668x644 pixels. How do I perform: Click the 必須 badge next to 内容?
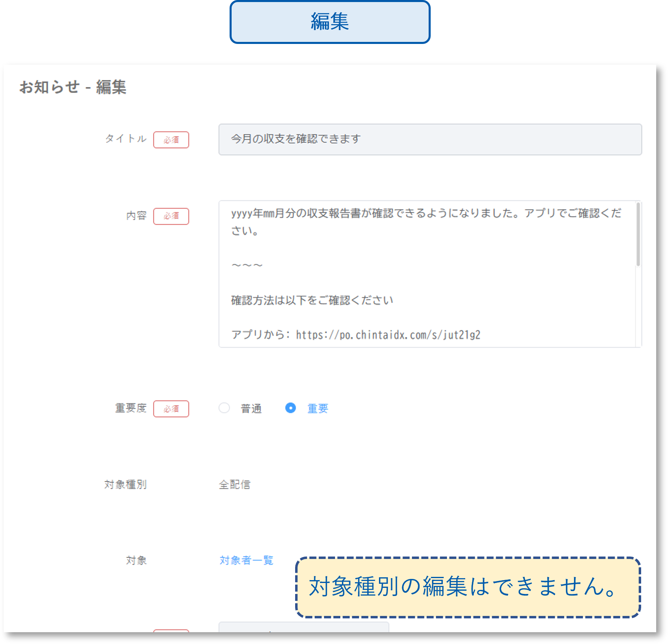pyautogui.click(x=171, y=216)
